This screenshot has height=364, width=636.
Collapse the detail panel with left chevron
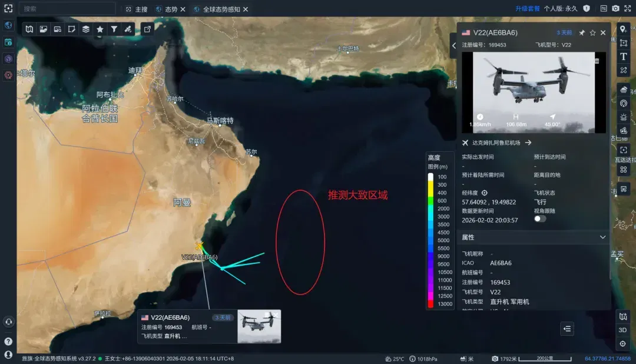[454, 45]
